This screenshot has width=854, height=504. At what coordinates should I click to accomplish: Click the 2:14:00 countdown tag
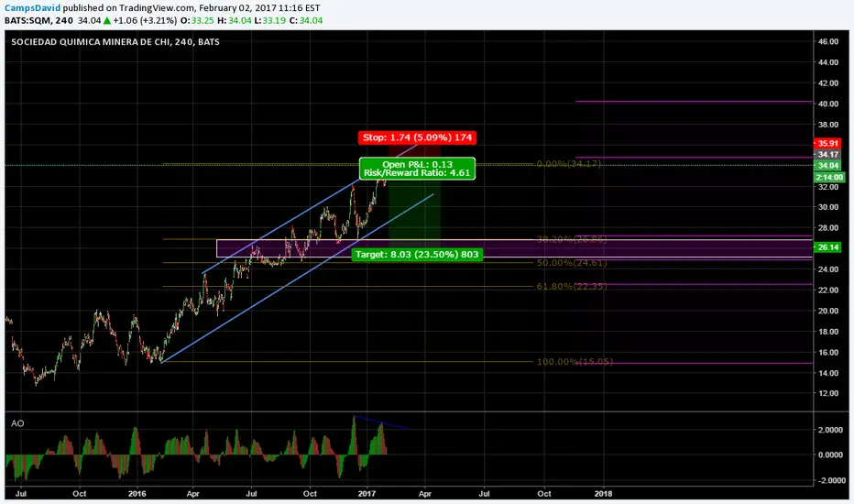(829, 177)
